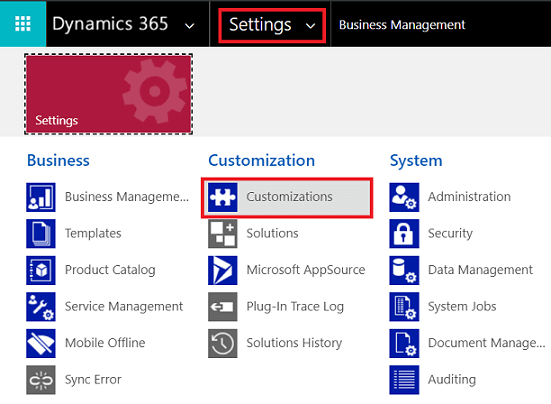Viewport: 551px width, 404px height.
Task: Open the Document Manage... link
Action: pos(486,343)
